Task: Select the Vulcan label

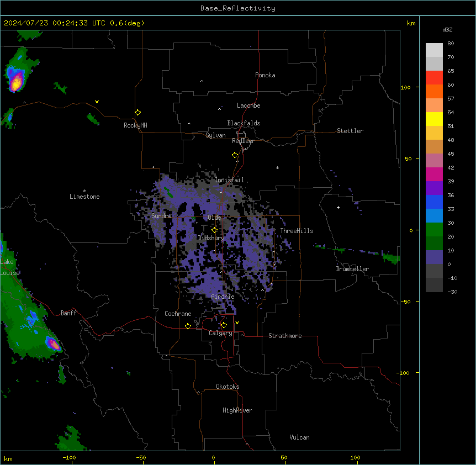Action: pyautogui.click(x=299, y=437)
